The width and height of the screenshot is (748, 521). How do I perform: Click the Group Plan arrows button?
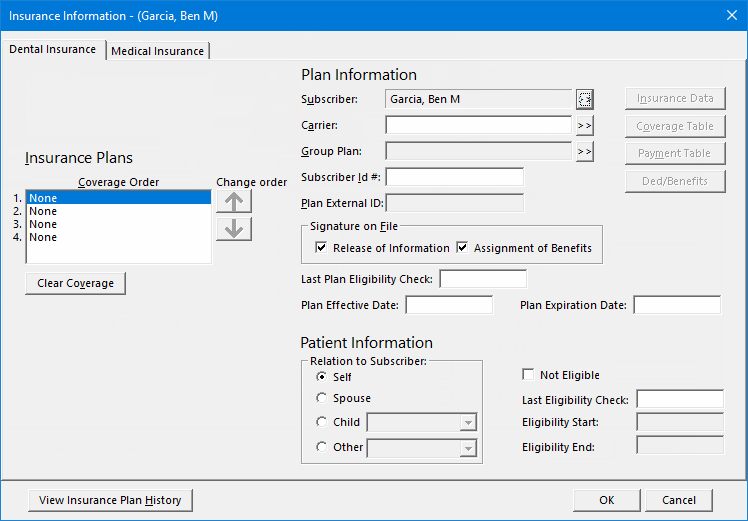(585, 151)
